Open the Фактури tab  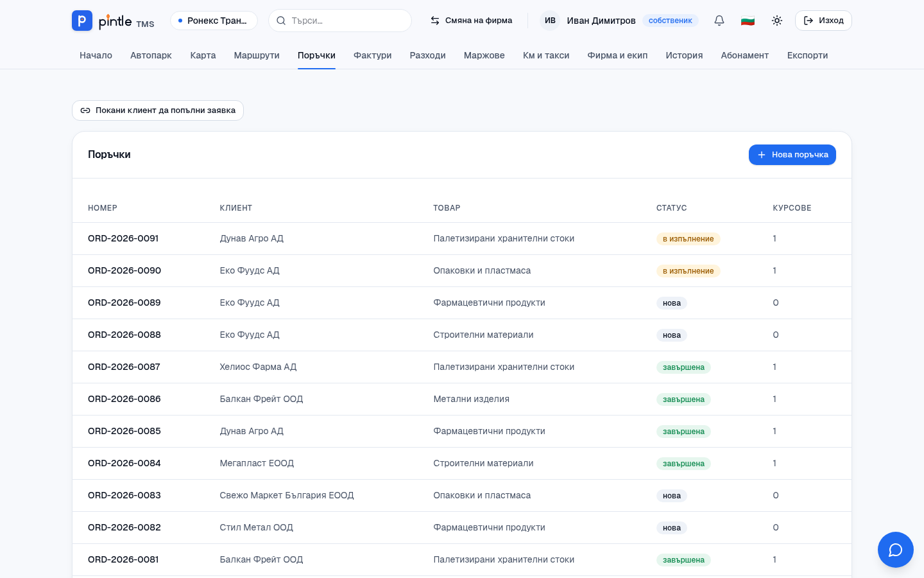coord(373,55)
